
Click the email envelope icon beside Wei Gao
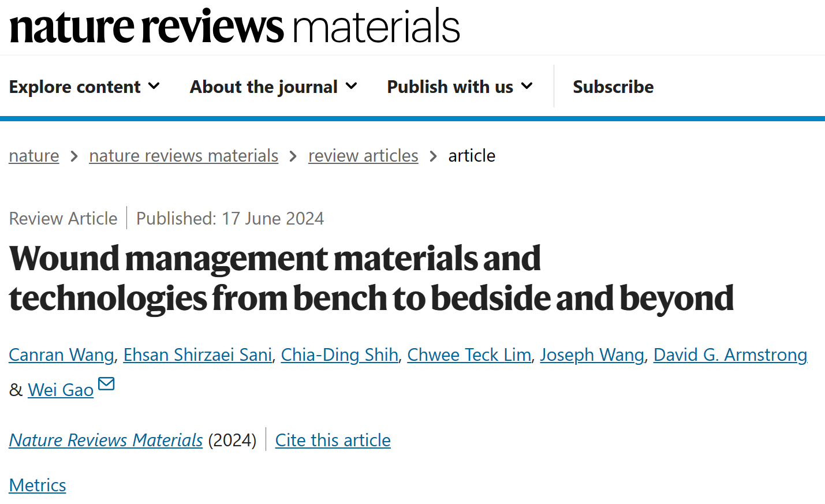point(106,383)
